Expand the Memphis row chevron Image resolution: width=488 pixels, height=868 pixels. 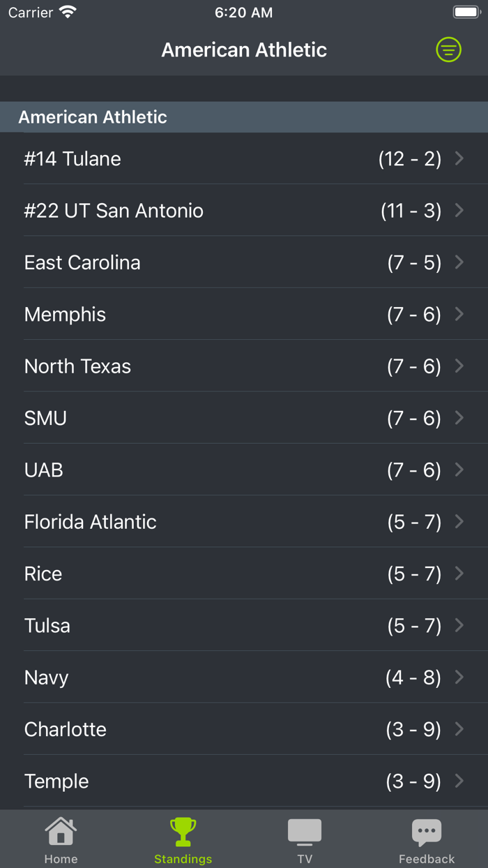point(459,314)
